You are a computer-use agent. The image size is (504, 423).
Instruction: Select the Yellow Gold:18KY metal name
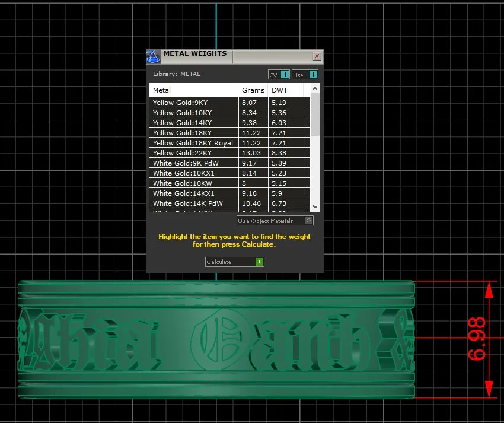[x=182, y=133]
